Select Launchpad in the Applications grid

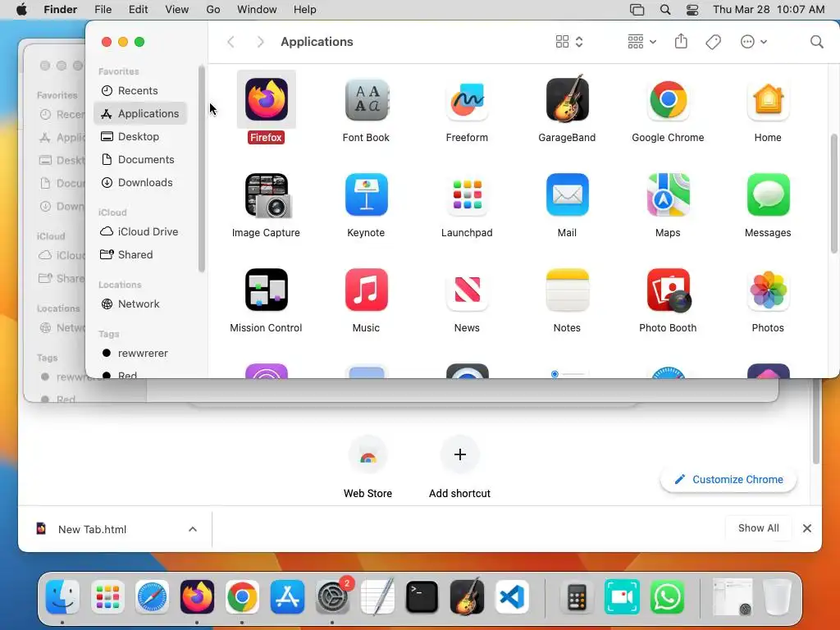coord(467,195)
